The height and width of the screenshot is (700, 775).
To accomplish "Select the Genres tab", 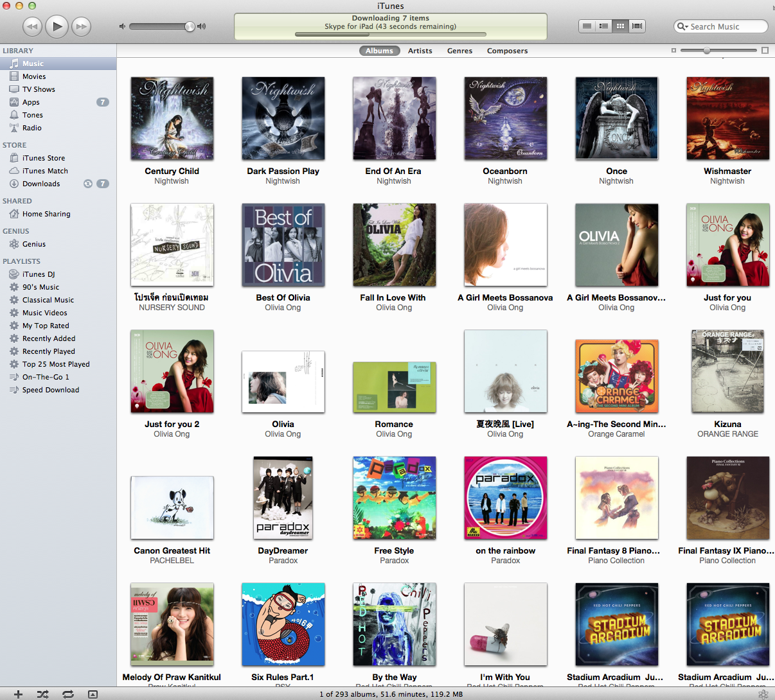I will pyautogui.click(x=460, y=51).
